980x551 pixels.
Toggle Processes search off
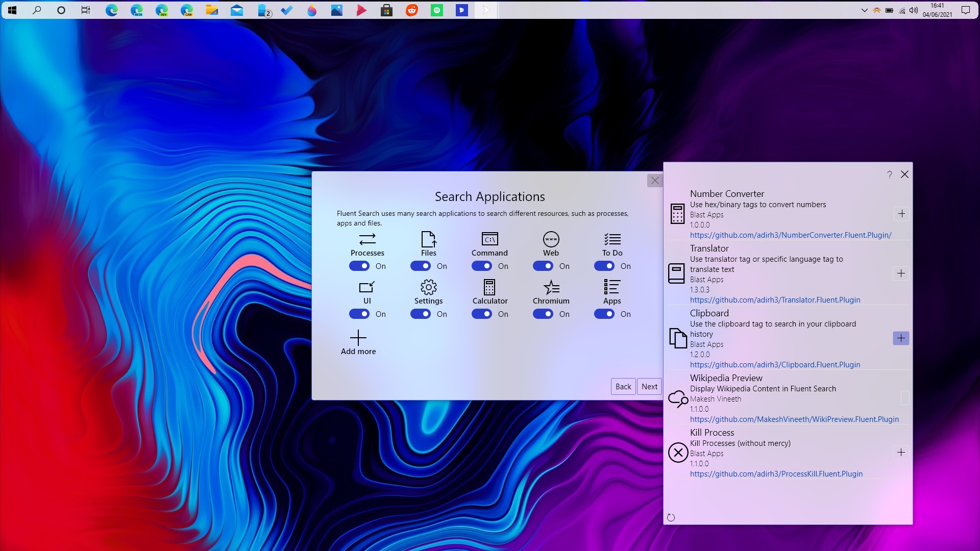[x=359, y=266]
